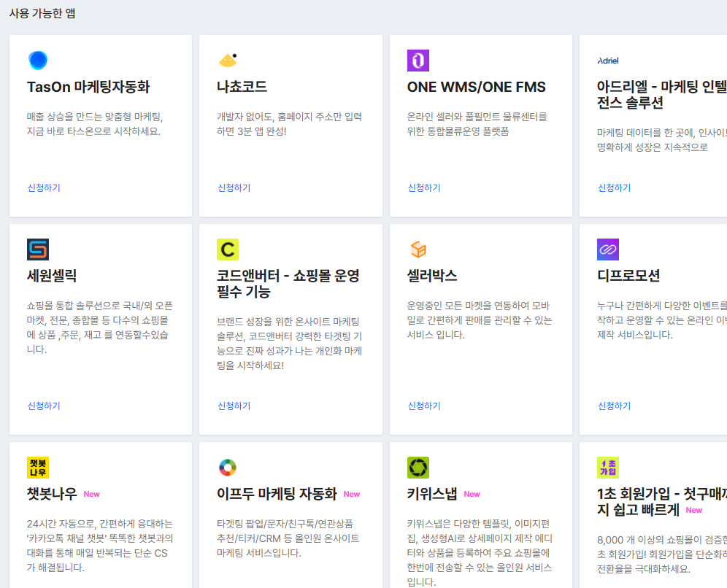Click 신청하기 for TasOn 마케팅자동화

pos(44,187)
